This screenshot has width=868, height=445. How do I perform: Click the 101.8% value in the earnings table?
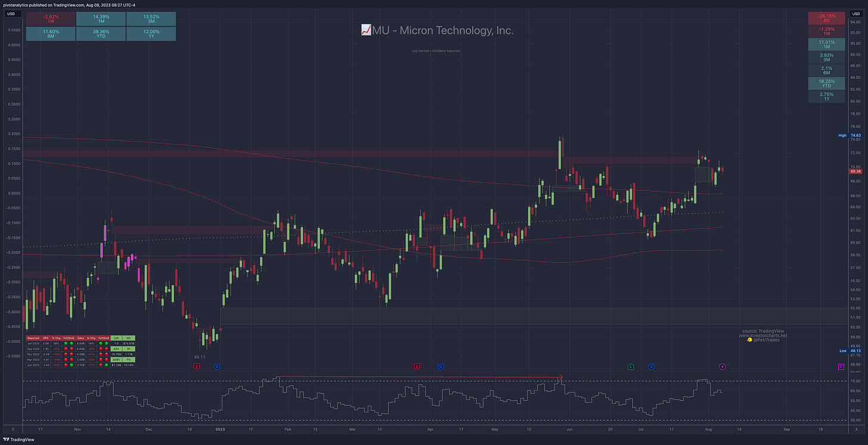129,365
